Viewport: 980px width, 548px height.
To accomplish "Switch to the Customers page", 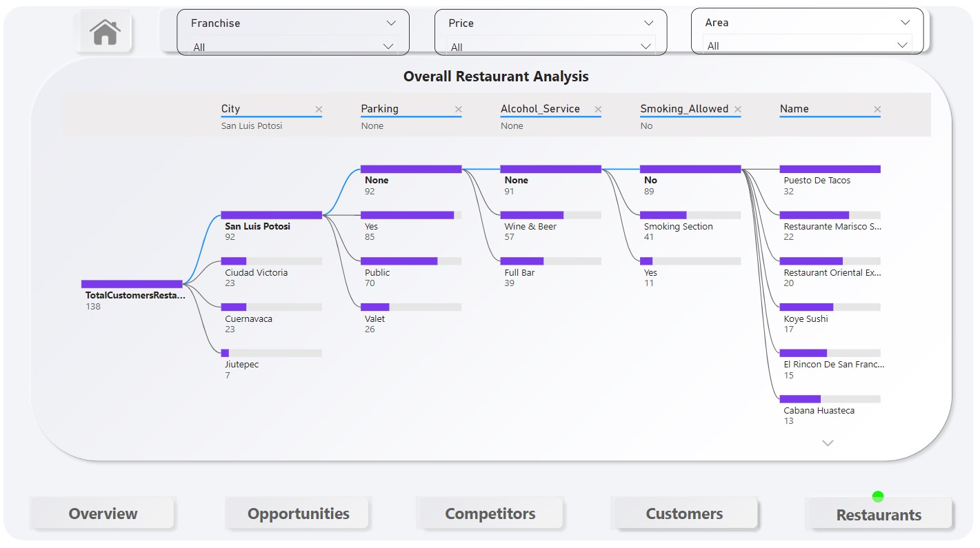I will click(684, 514).
